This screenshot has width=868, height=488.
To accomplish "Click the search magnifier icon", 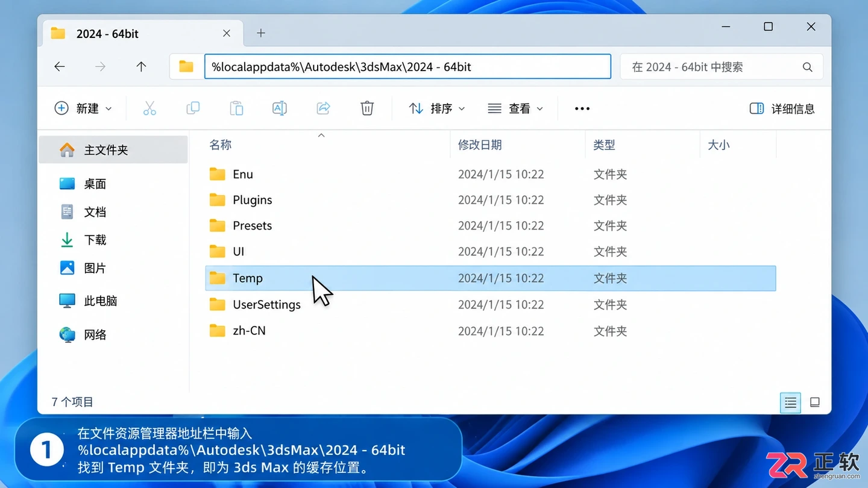I will (x=808, y=67).
